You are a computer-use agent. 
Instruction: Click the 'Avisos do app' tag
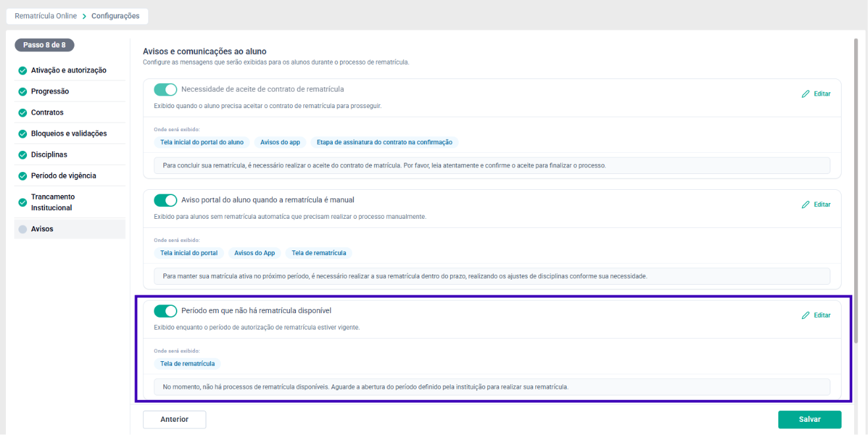[x=280, y=142]
